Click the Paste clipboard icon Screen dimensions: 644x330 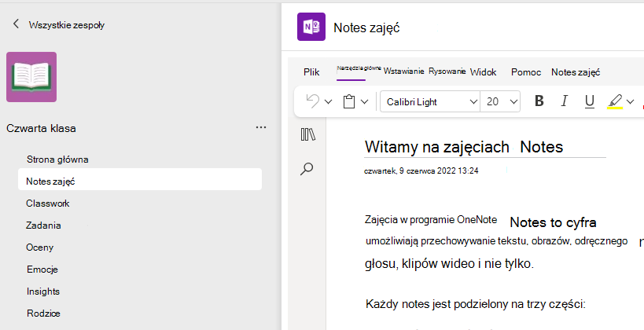(349, 101)
